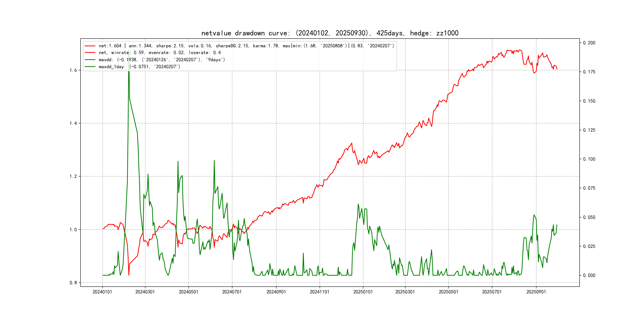Viewport: 644px width, 322px height.
Task: Click the 20250901 x-axis date label
Action: (536, 292)
